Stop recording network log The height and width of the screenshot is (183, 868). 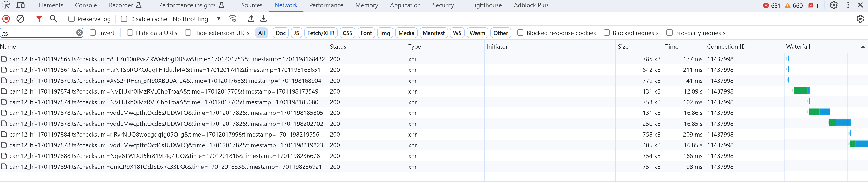pyautogui.click(x=6, y=19)
